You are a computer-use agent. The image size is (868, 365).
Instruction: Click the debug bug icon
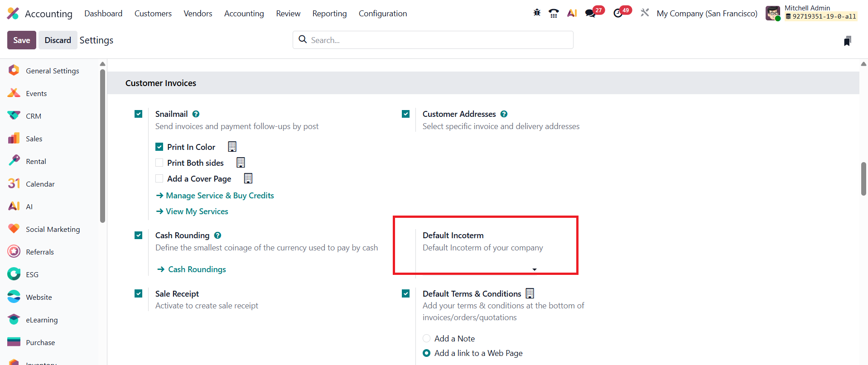point(537,13)
